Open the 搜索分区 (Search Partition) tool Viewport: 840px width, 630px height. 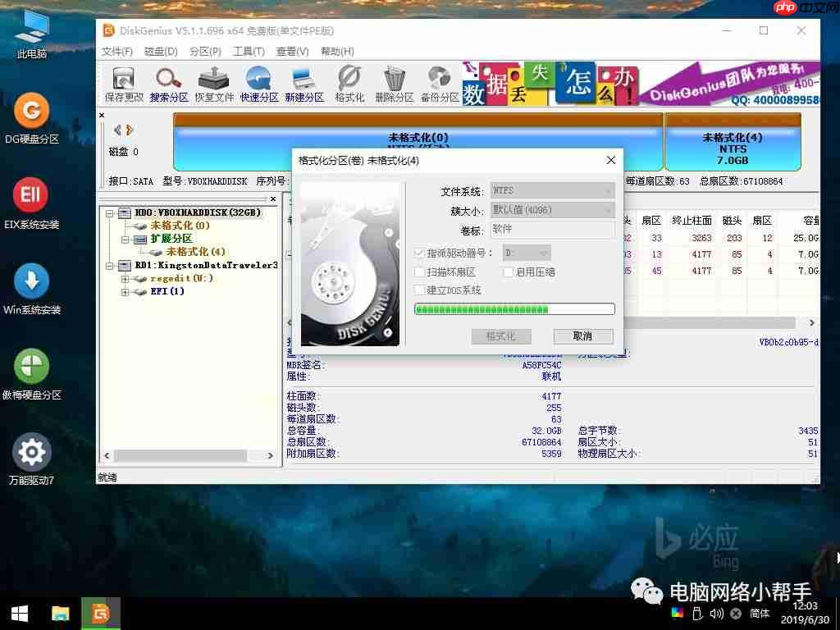coord(167,82)
